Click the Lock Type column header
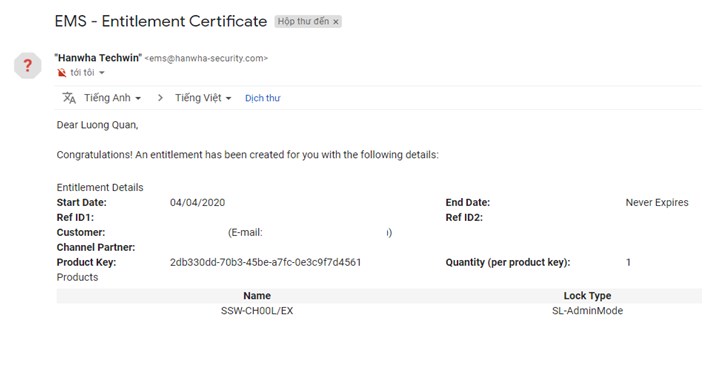This screenshot has width=728, height=375. [x=587, y=296]
